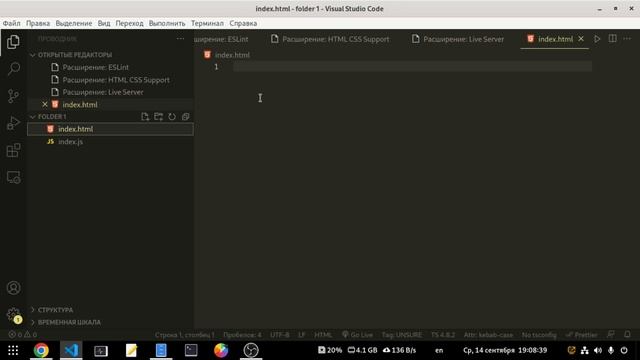The image size is (640, 360).
Task: Close index.html in open editors list
Action: 45,104
